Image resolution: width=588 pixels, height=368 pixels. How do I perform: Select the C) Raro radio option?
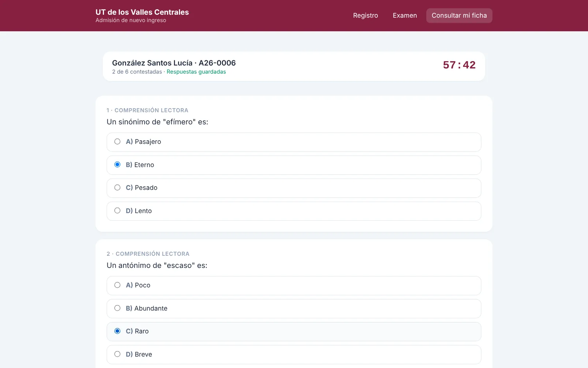(x=117, y=331)
